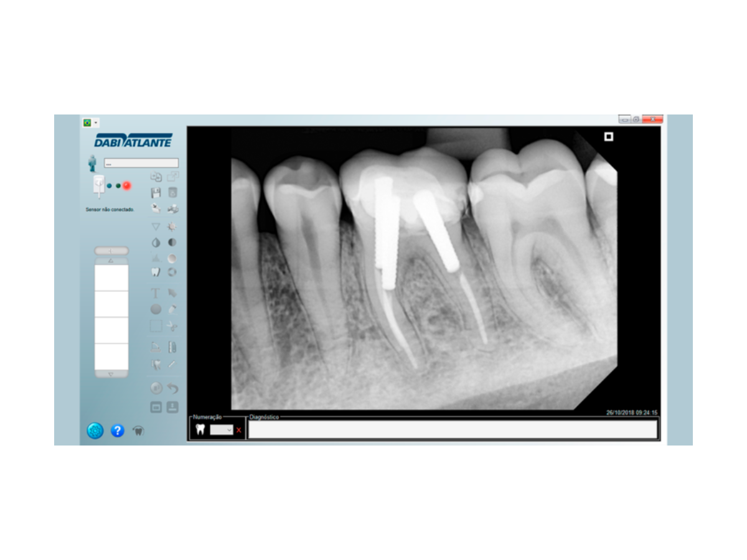Open the blue gear settings button
747x560 pixels.
(95, 430)
